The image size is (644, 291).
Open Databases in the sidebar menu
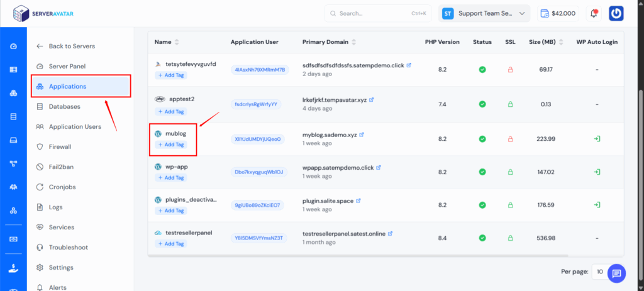coord(64,106)
